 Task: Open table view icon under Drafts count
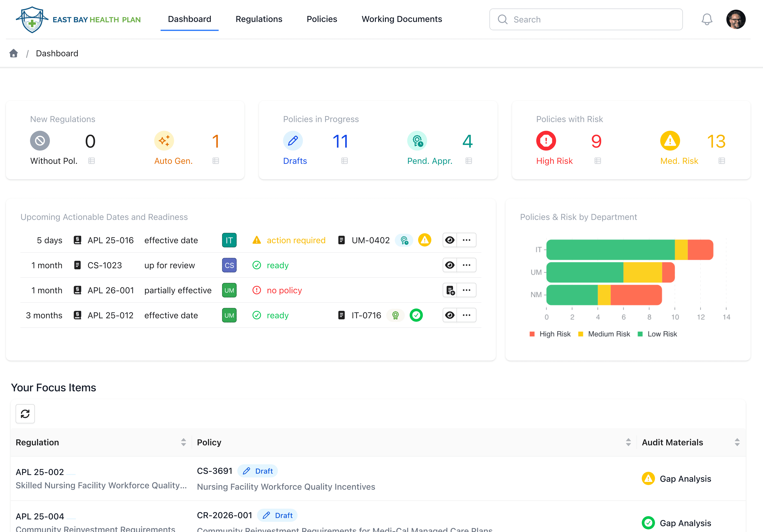(344, 161)
